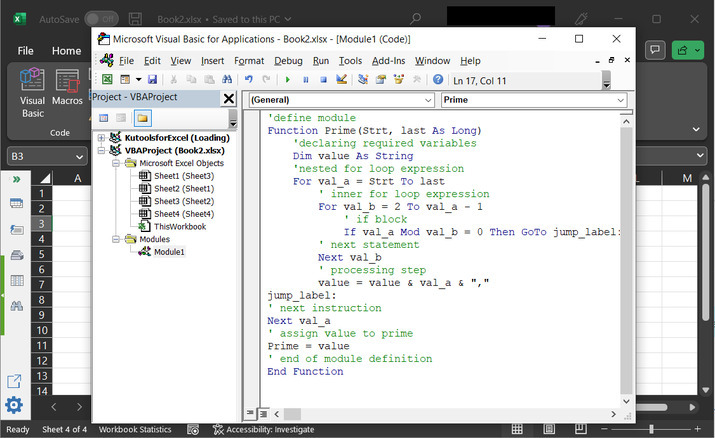Click the Save Book2.xlsx floppy disk icon
The image size is (715, 438).
click(x=152, y=79)
